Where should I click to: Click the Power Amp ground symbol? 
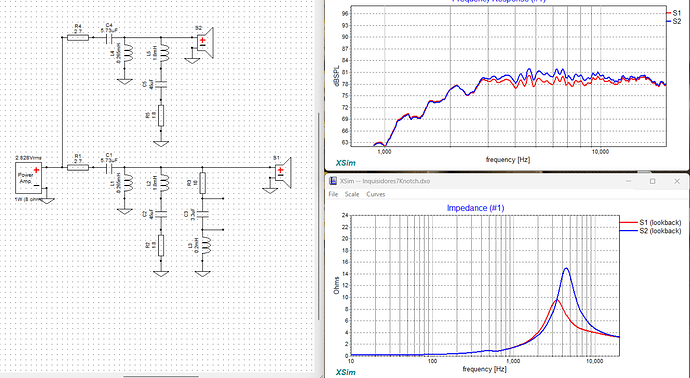[48, 201]
